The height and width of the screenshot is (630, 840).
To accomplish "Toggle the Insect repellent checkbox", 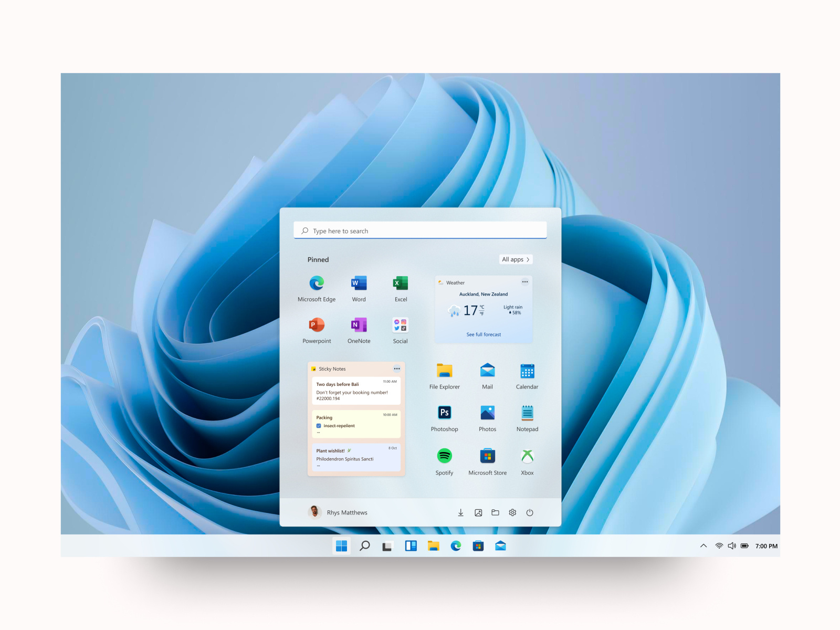I will pyautogui.click(x=319, y=426).
